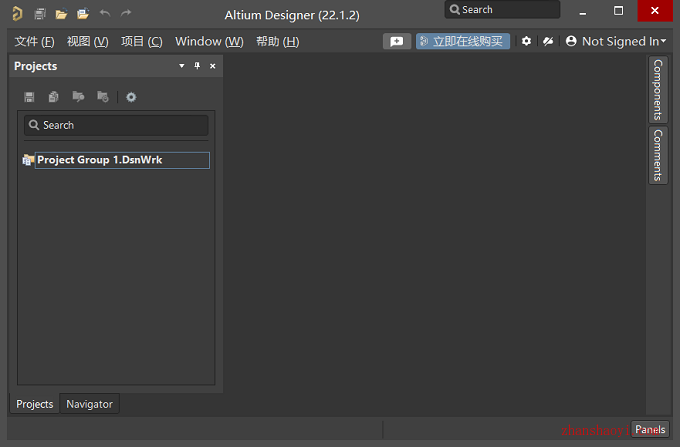The height and width of the screenshot is (447, 680).
Task: Open the 项目 (C) menu
Action: click(x=141, y=42)
